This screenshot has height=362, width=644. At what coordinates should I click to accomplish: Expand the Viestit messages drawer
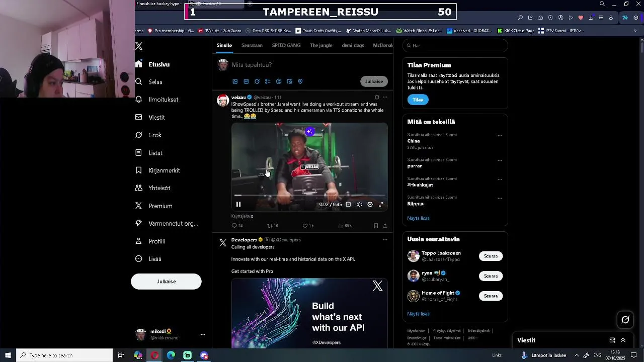pos(623,340)
